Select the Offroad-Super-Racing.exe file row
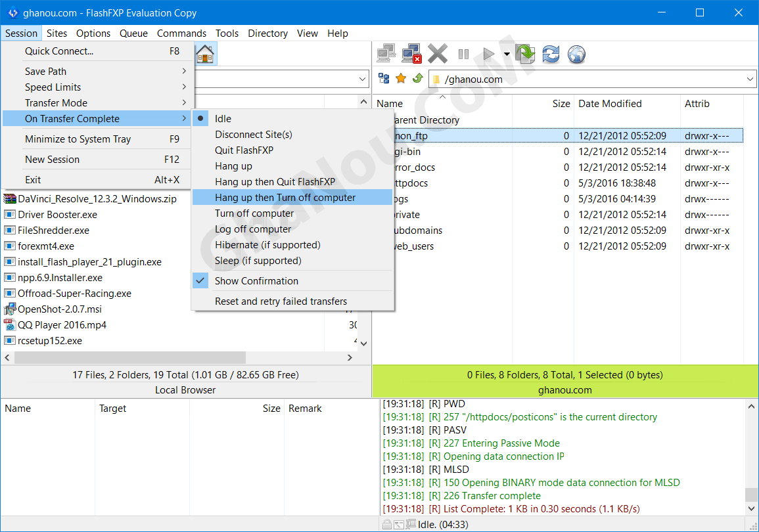The width and height of the screenshot is (759, 532). tap(74, 294)
